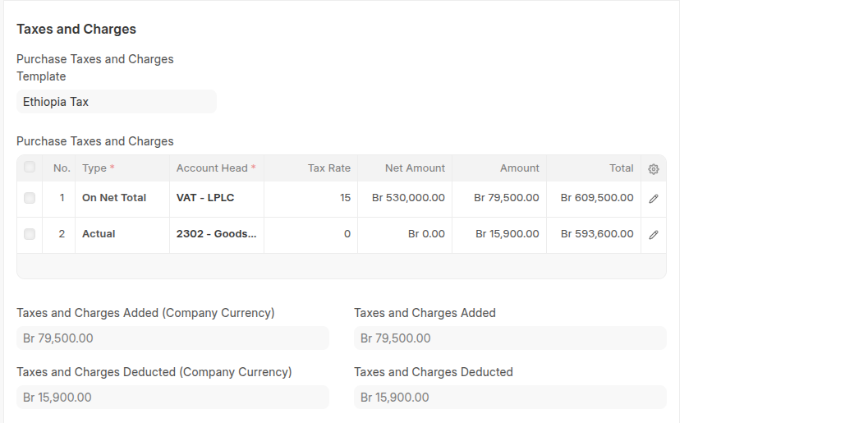The width and height of the screenshot is (868, 423).
Task: Open table column settings gear icon
Action: 654,168
